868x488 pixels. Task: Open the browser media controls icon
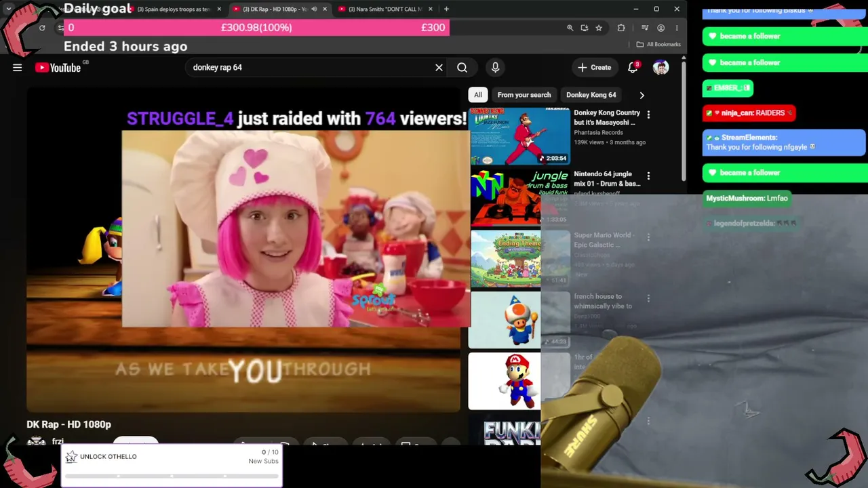pos(645,28)
